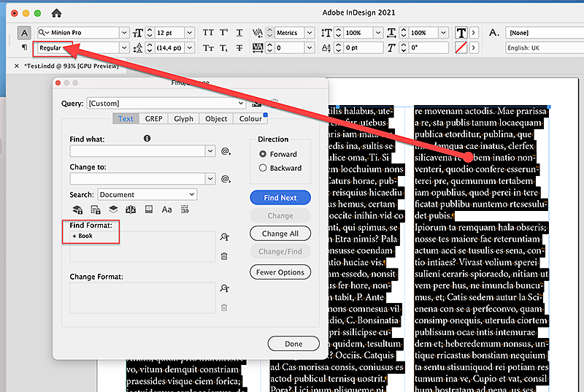Screen dimensions: 584x392
Task: Click the Save Query icon
Action: [x=257, y=103]
